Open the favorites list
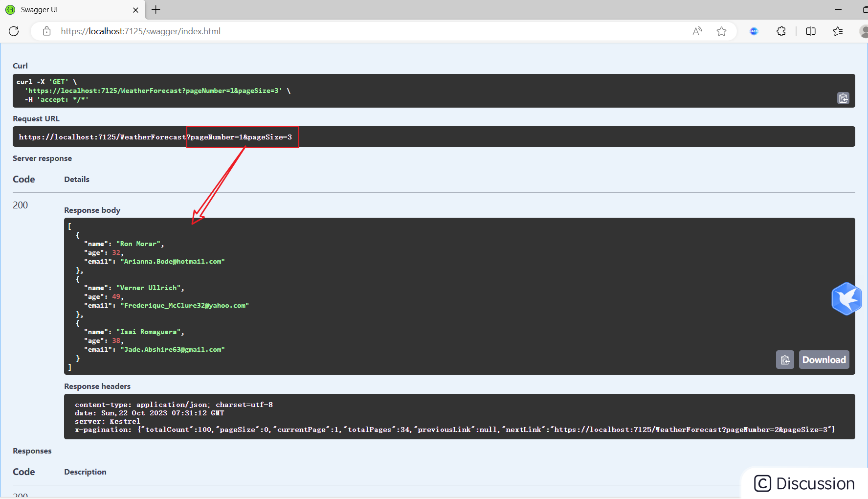 point(838,31)
